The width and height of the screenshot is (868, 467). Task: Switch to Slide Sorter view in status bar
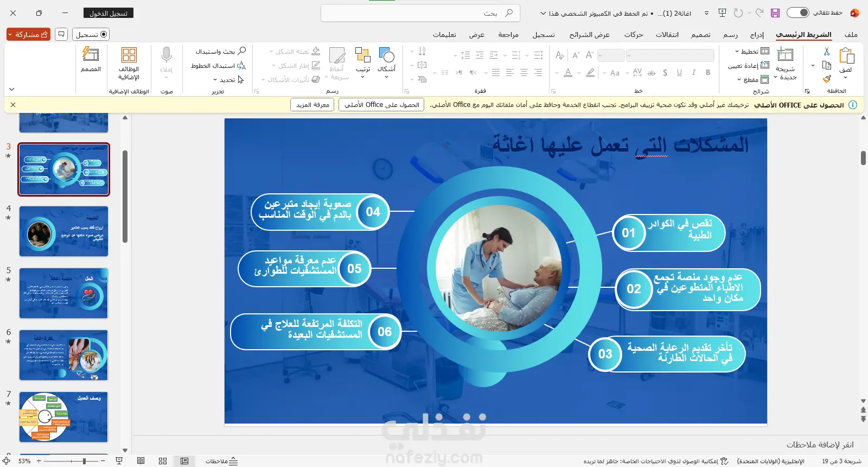pyautogui.click(x=163, y=461)
